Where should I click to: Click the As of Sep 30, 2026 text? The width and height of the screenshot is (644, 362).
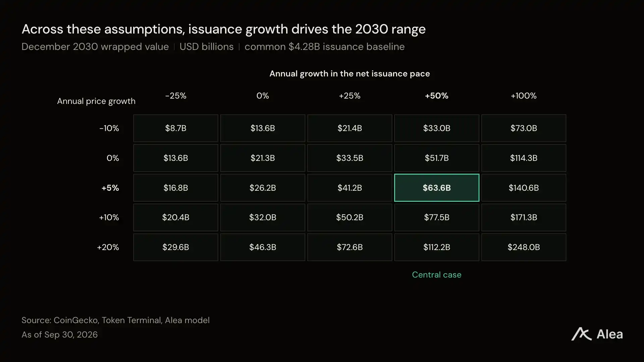pos(59,335)
